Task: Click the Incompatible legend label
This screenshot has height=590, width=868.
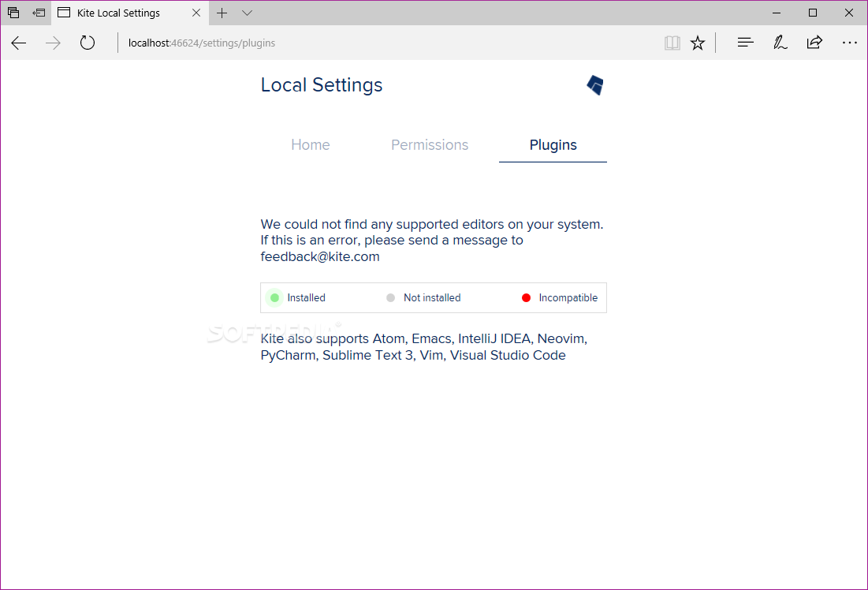Action: (568, 298)
